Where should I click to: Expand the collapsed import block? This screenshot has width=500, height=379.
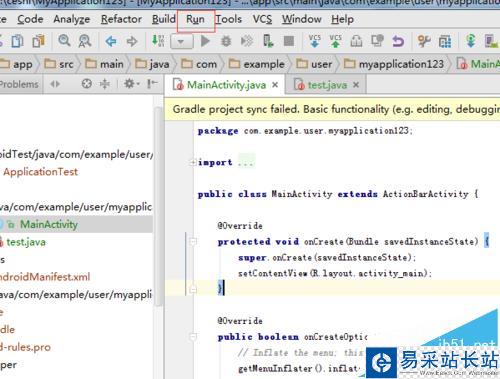192,163
